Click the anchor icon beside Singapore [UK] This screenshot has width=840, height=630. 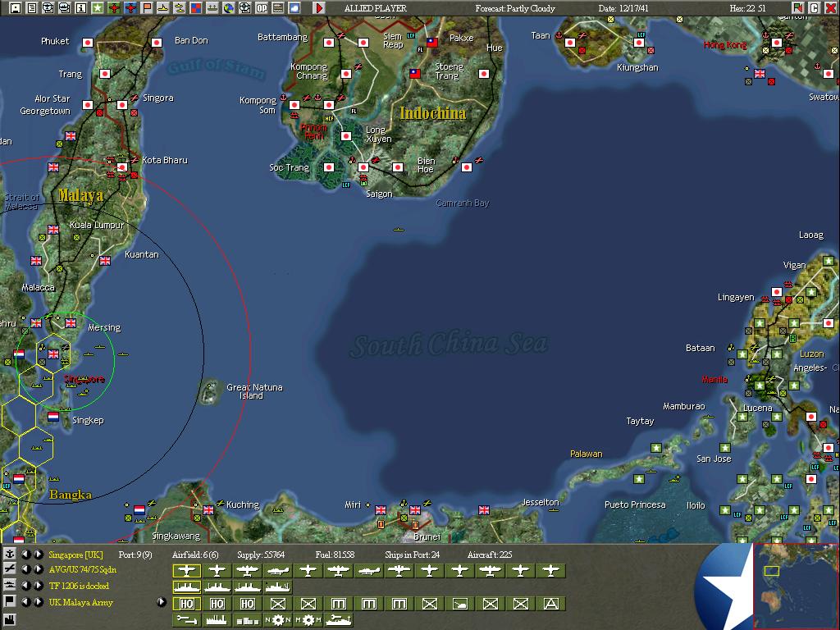pos(10,555)
